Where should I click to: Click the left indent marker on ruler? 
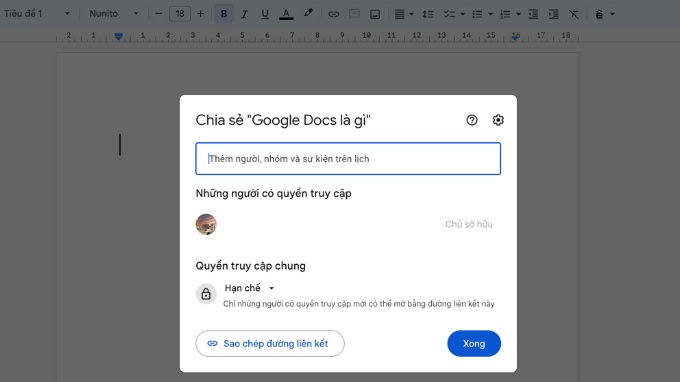(x=118, y=36)
